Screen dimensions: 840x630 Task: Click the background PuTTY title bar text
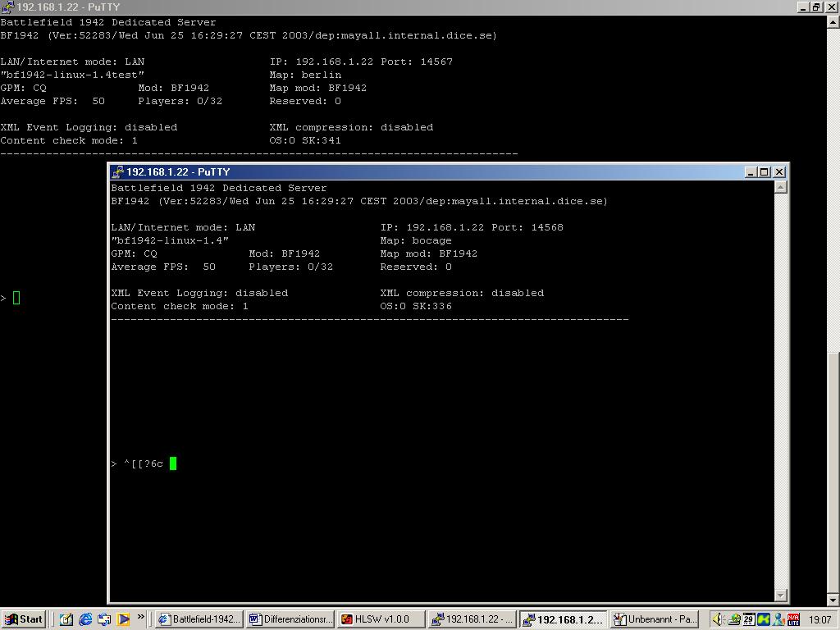coord(68,7)
